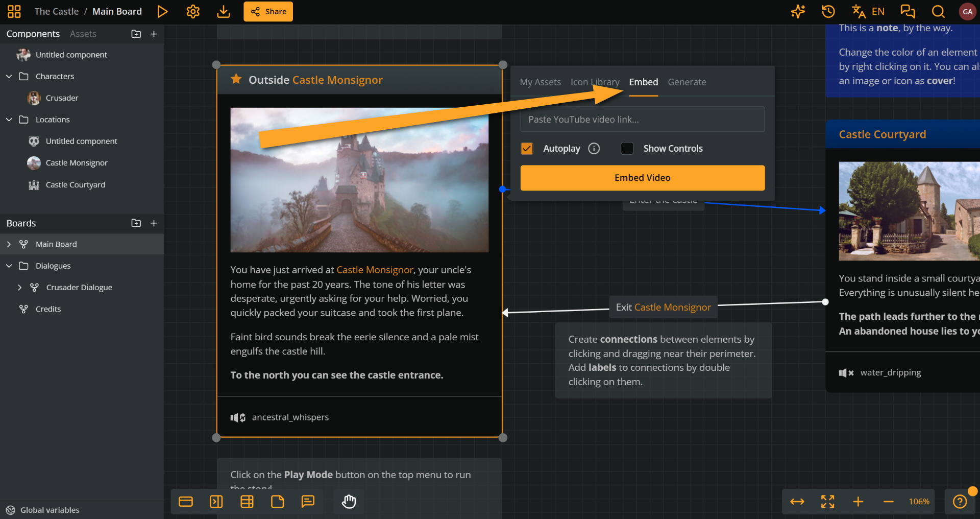Image resolution: width=980 pixels, height=519 pixels.
Task: Collapse the Locations folder
Action: pos(9,120)
